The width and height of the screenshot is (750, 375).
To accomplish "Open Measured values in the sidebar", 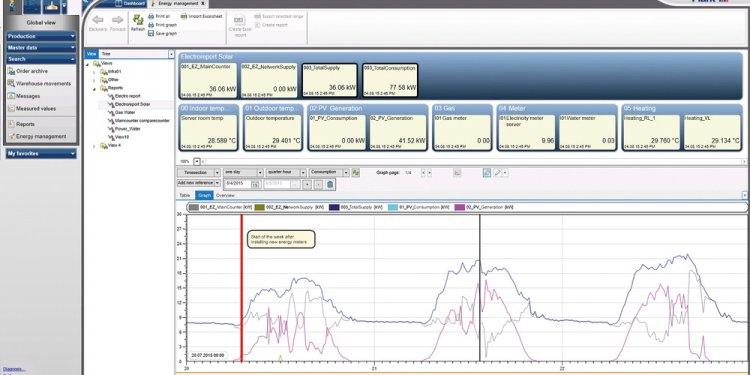I will pos(32,109).
